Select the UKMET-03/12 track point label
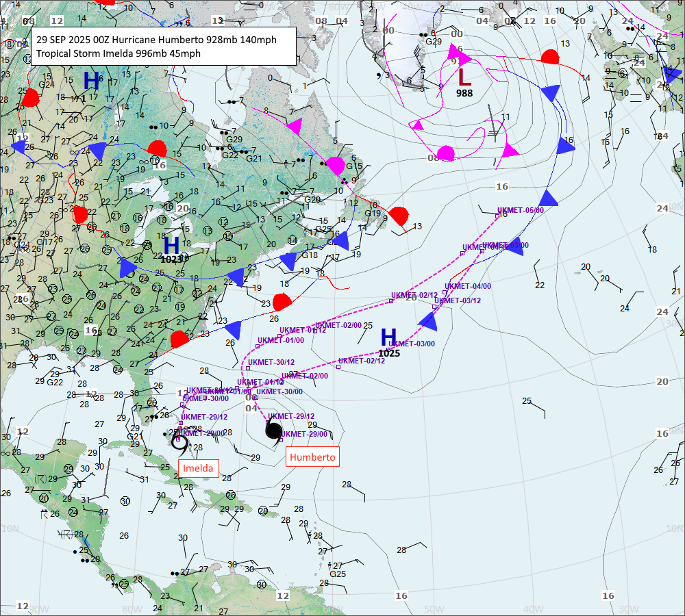The width and height of the screenshot is (685, 616). tap(458, 300)
